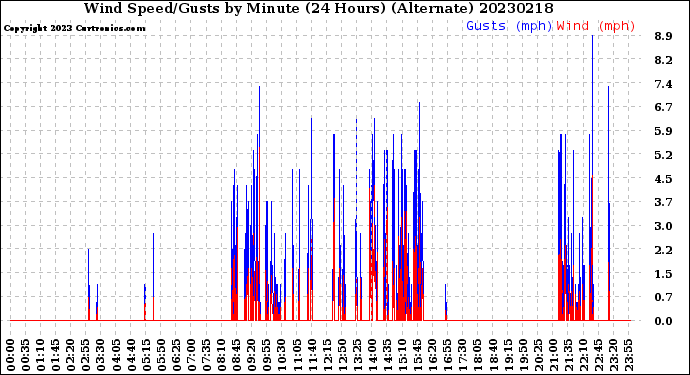Click the 09:55 time label

(266, 355)
